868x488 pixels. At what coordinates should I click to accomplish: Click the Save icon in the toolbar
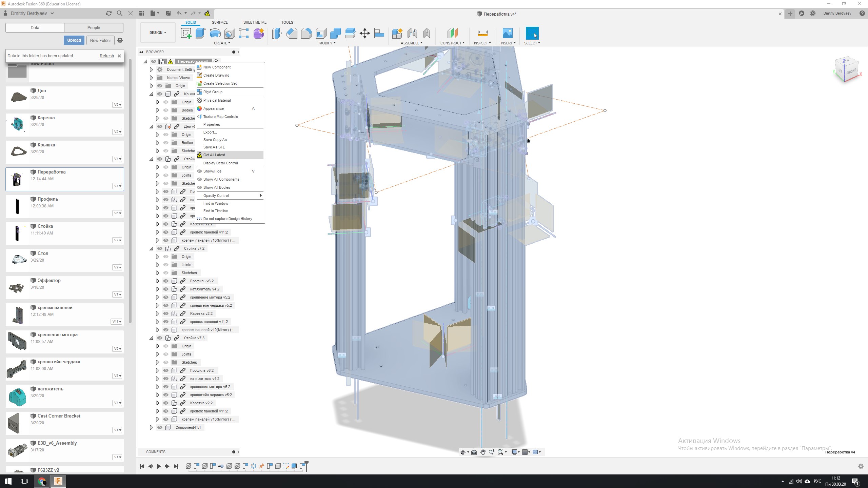pyautogui.click(x=168, y=13)
